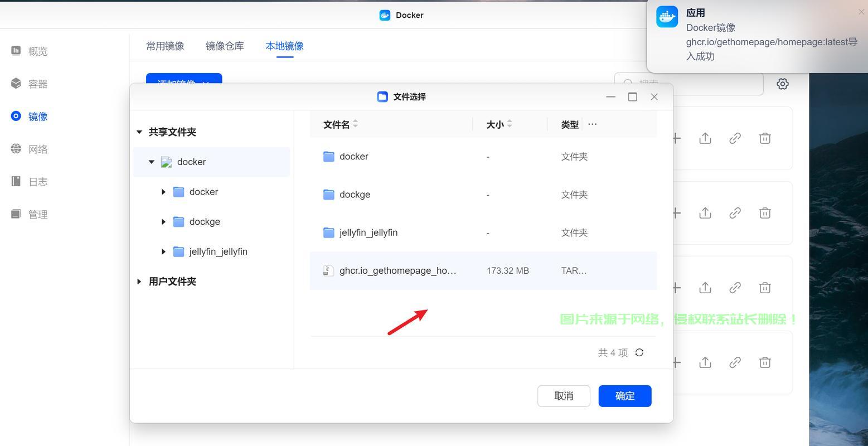Viewport: 868px width, 446px height.
Task: Select the ghcr.io_gethomepage tar file
Action: pyautogui.click(x=483, y=270)
